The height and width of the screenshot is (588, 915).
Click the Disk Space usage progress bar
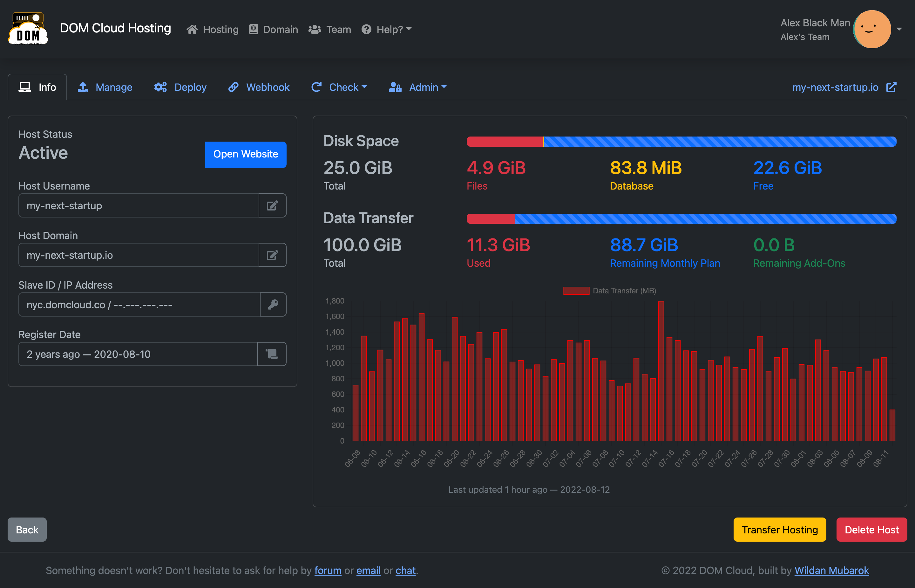pyautogui.click(x=681, y=142)
